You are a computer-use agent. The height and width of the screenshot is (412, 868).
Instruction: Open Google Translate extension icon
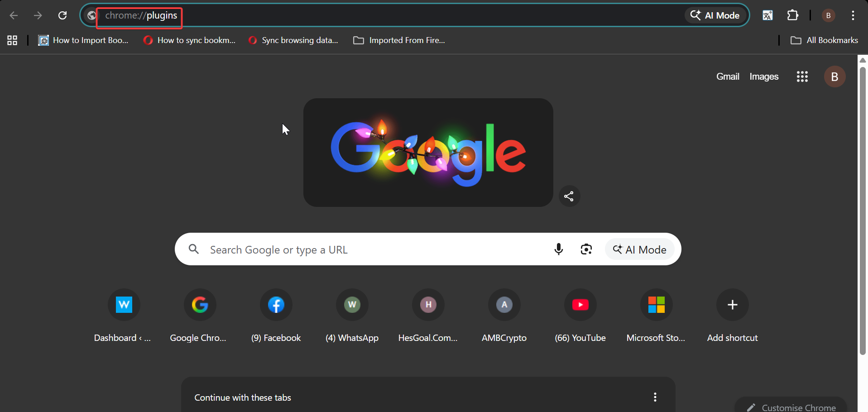click(767, 15)
